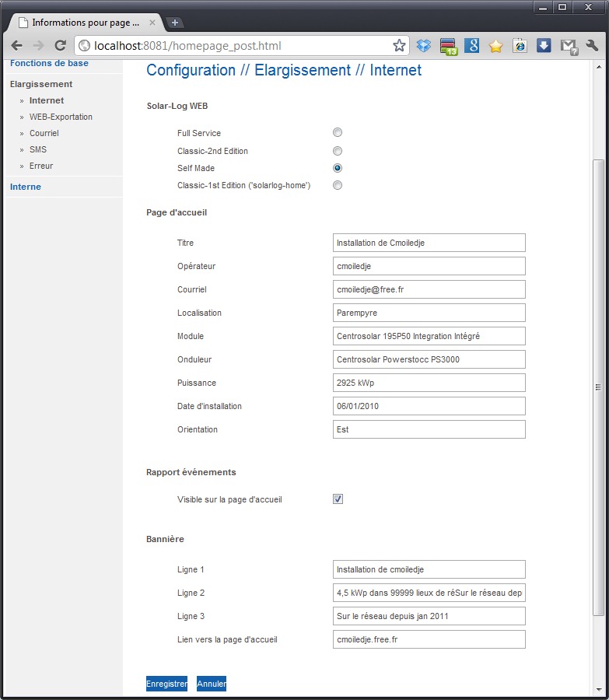
Task: Edit the Orientation input field
Action: [x=429, y=429]
